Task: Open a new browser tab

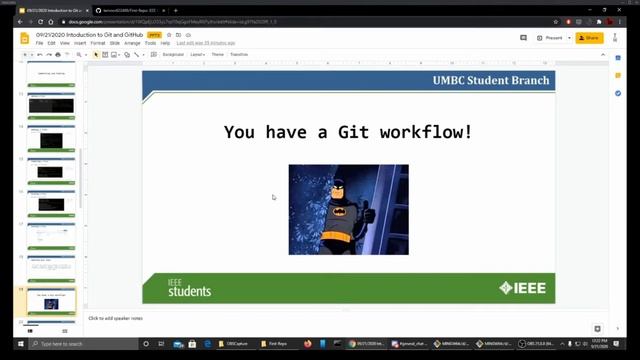Action: pos(176,11)
